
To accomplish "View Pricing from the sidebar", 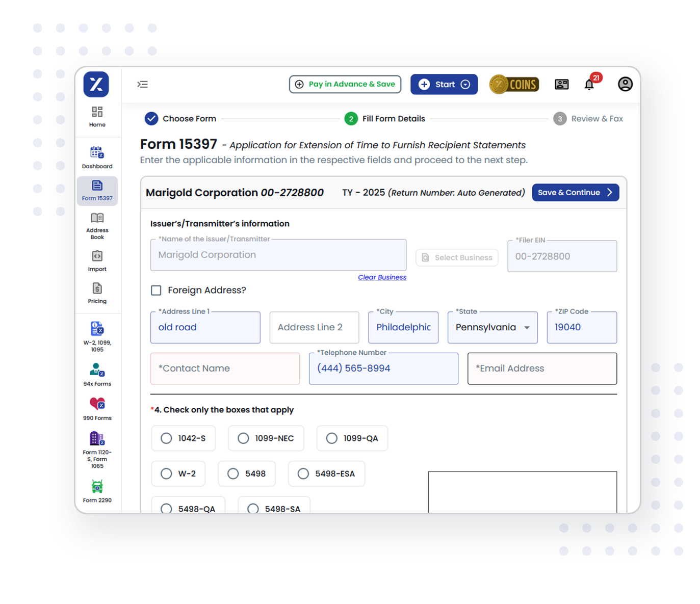I will [x=97, y=293].
